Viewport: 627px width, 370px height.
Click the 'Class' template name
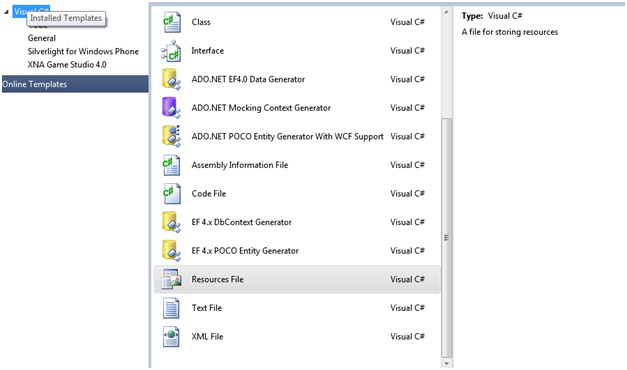pyautogui.click(x=201, y=22)
